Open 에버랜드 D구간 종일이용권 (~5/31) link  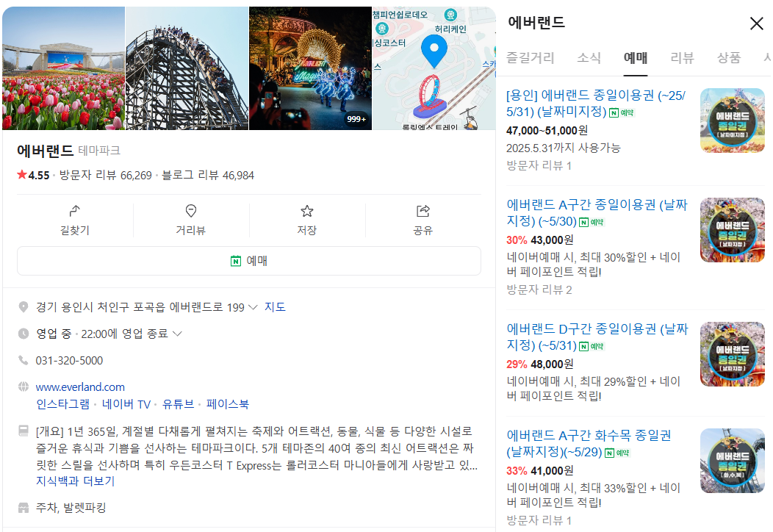597,337
